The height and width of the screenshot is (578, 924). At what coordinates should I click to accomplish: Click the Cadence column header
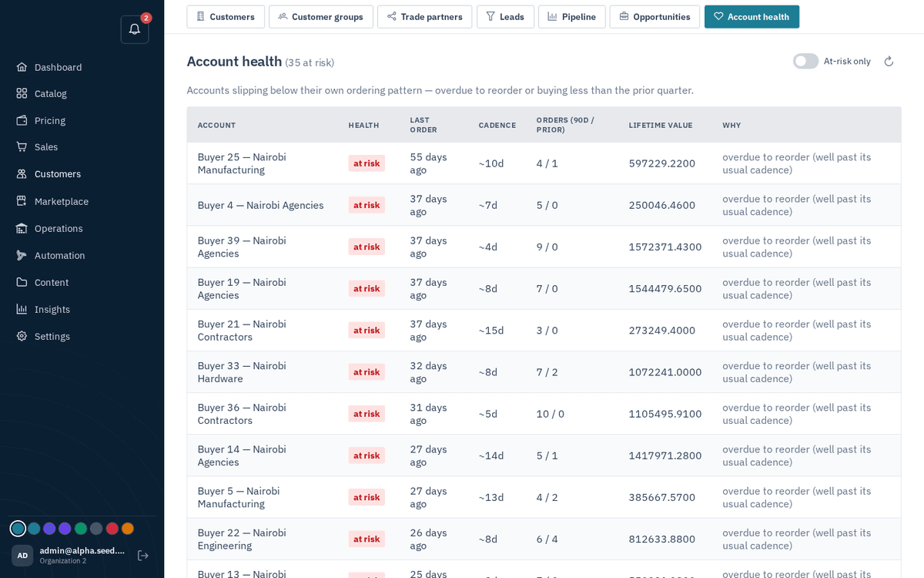click(x=497, y=125)
